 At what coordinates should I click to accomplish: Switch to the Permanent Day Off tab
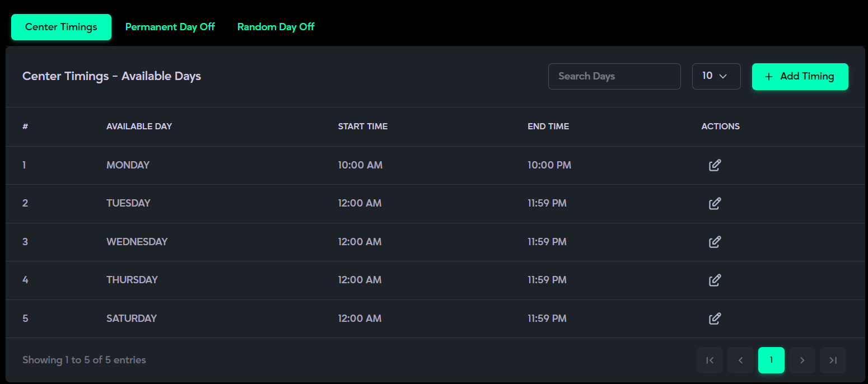[x=170, y=27]
